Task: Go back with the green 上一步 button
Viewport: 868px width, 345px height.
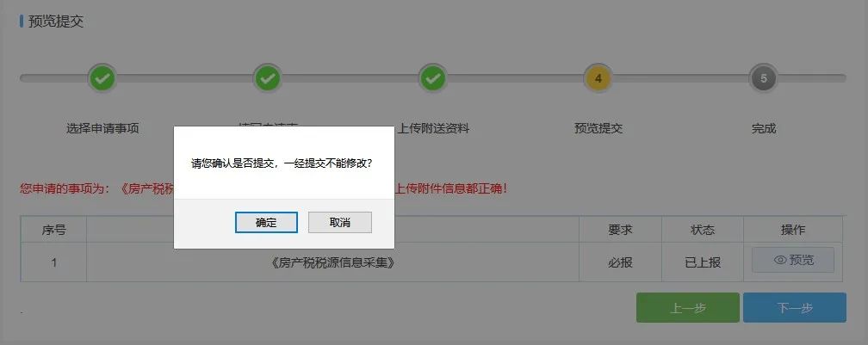Action: click(x=688, y=307)
